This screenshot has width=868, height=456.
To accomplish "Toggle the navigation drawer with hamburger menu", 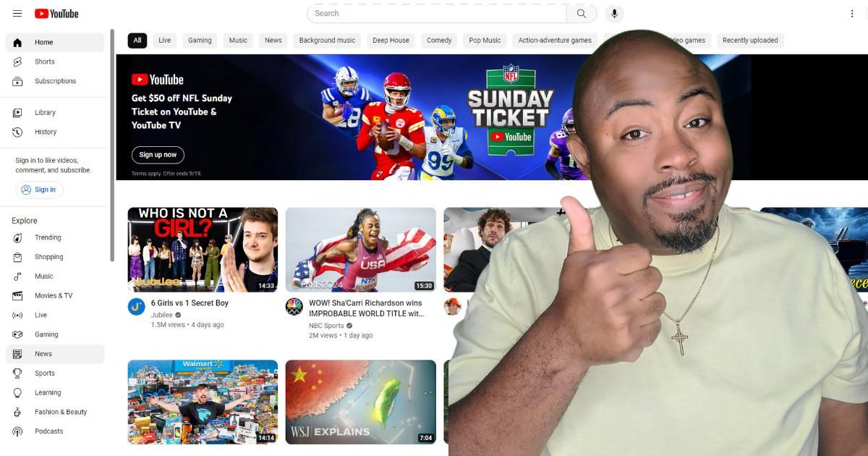I will tap(17, 13).
